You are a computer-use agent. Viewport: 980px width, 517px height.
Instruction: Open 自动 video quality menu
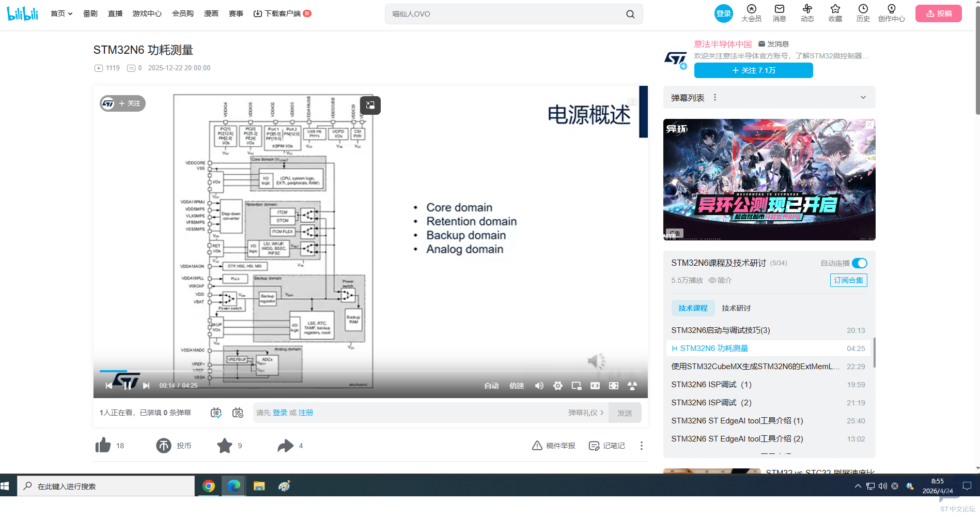491,386
